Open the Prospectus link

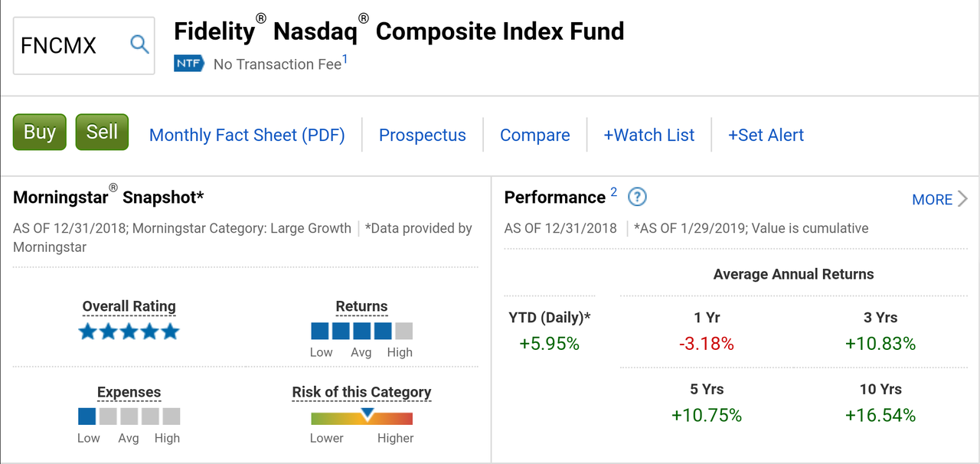click(x=422, y=135)
